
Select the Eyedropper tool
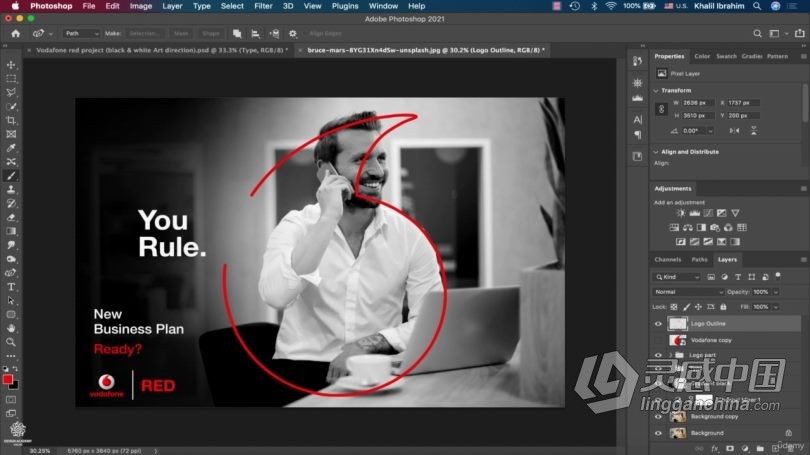(x=11, y=148)
